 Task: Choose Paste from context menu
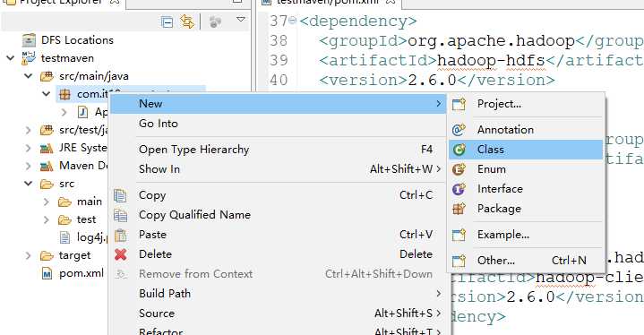(x=278, y=235)
